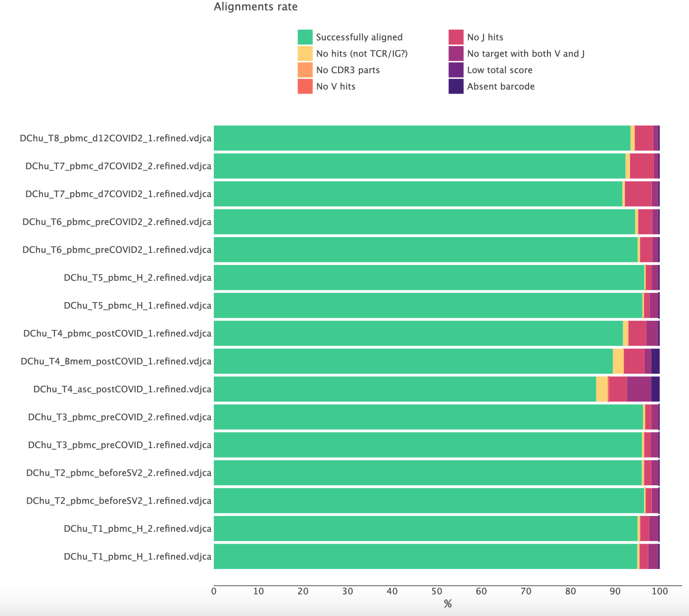Toggle the 'Absent barcode' legend label

point(500,86)
